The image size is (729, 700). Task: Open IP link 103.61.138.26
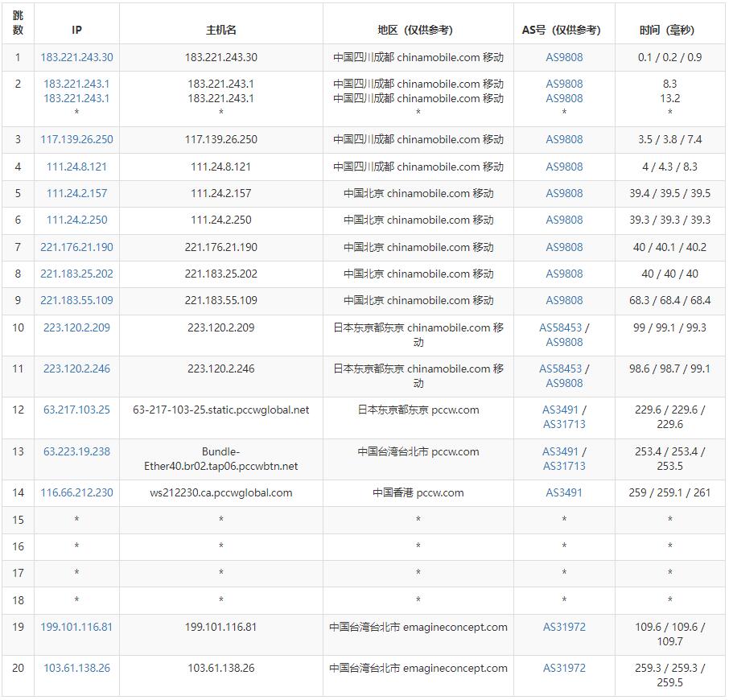(x=76, y=668)
